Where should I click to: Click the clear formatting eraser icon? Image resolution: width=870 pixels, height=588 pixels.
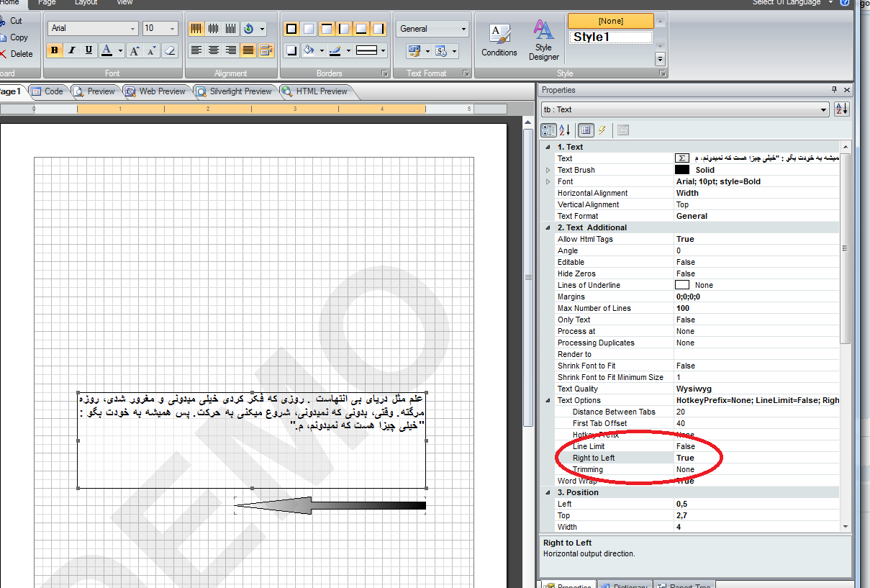click(x=169, y=50)
